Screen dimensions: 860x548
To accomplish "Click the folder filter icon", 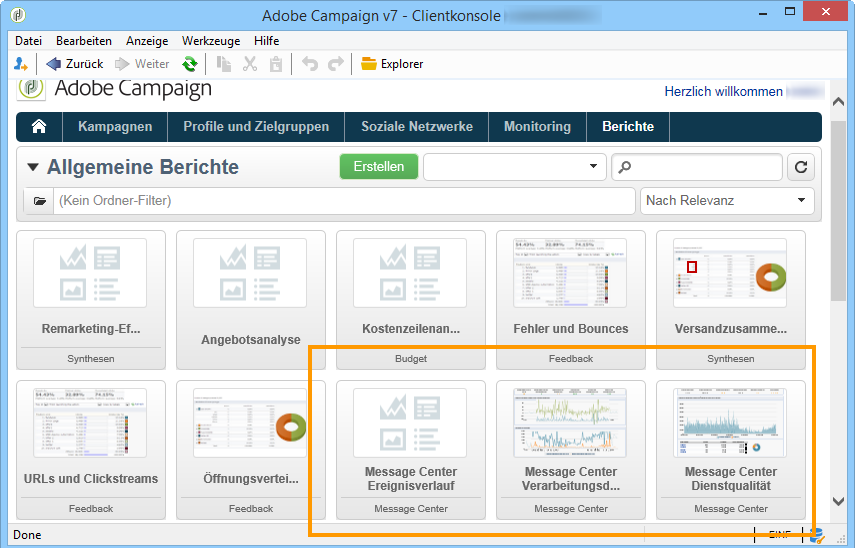I will click(x=39, y=201).
